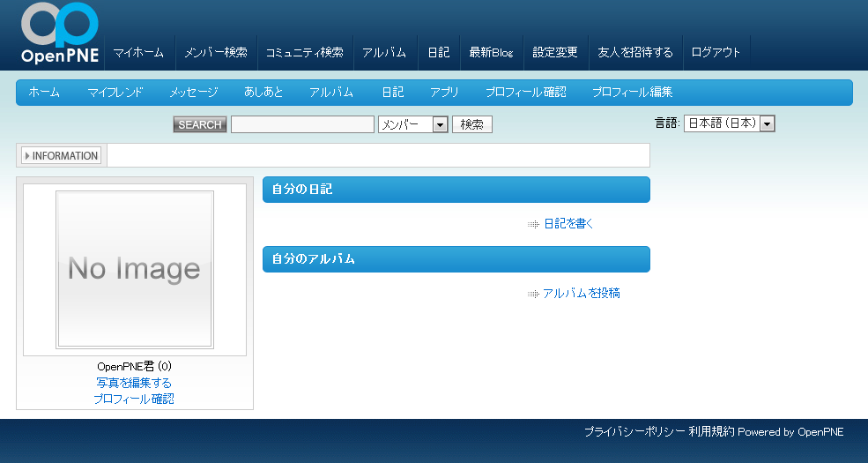
Task: Open アプリ tab
Action: 444,93
